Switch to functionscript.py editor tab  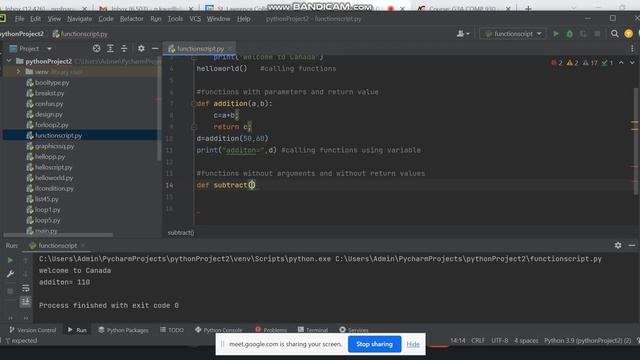(x=199, y=49)
